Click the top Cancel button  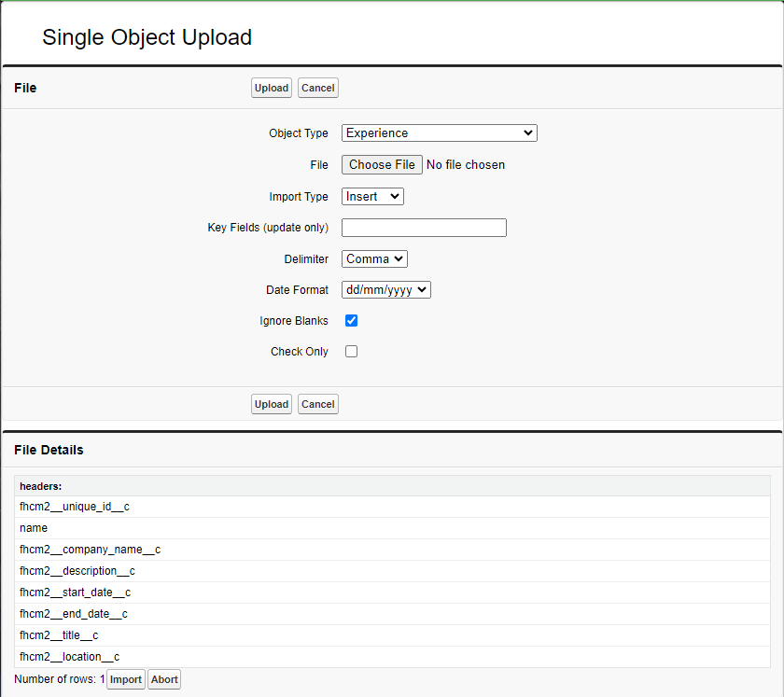(317, 88)
